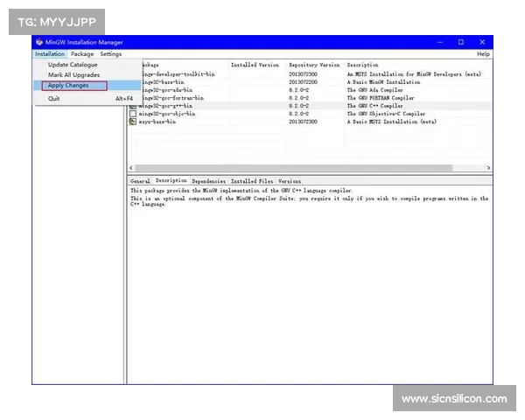The width and height of the screenshot is (525, 420).
Task: Toggle the mingw32-gcc-g++-bin package checkbox
Action: coord(133,106)
